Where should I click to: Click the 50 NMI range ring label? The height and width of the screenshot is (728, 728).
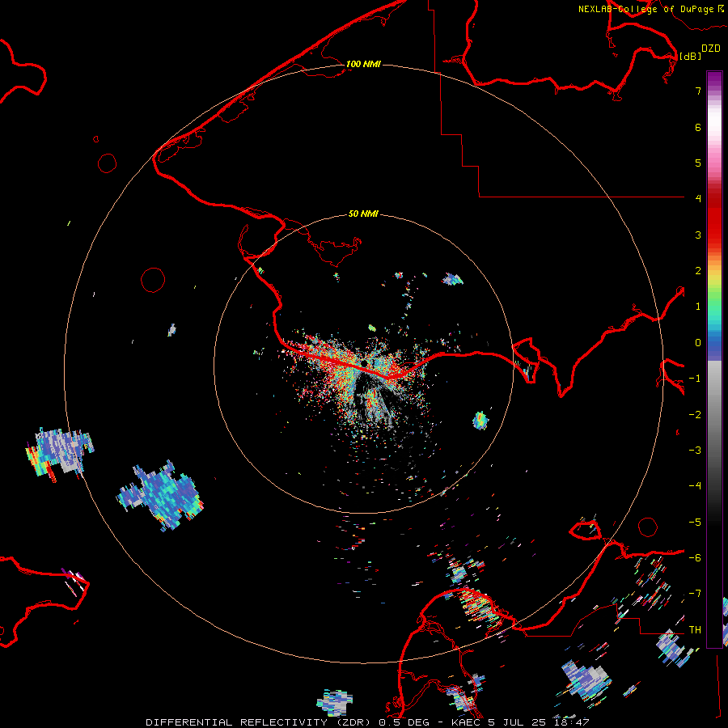pyautogui.click(x=363, y=214)
